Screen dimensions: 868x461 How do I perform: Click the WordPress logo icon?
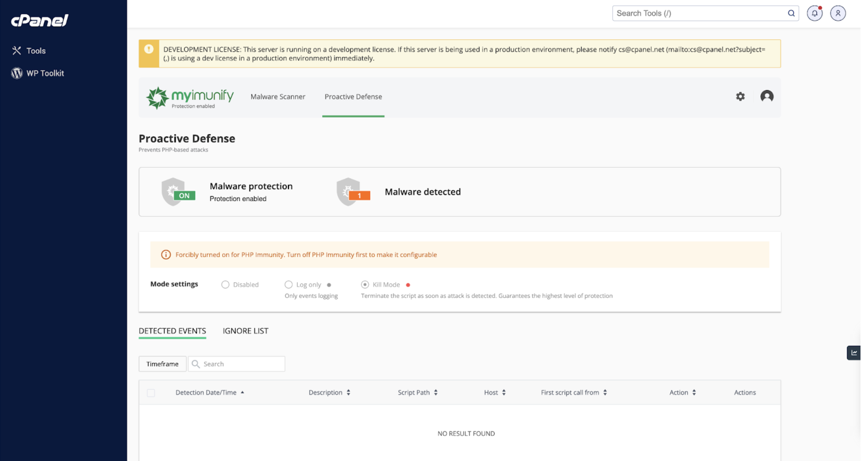pos(17,73)
